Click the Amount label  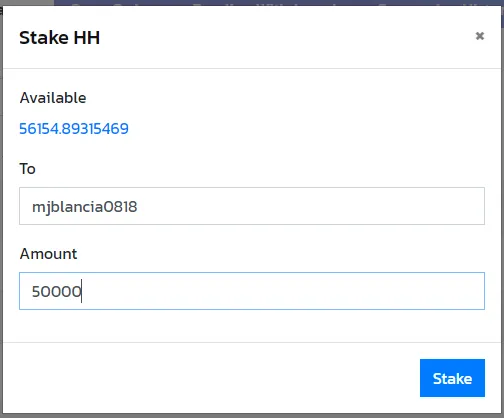(x=48, y=254)
